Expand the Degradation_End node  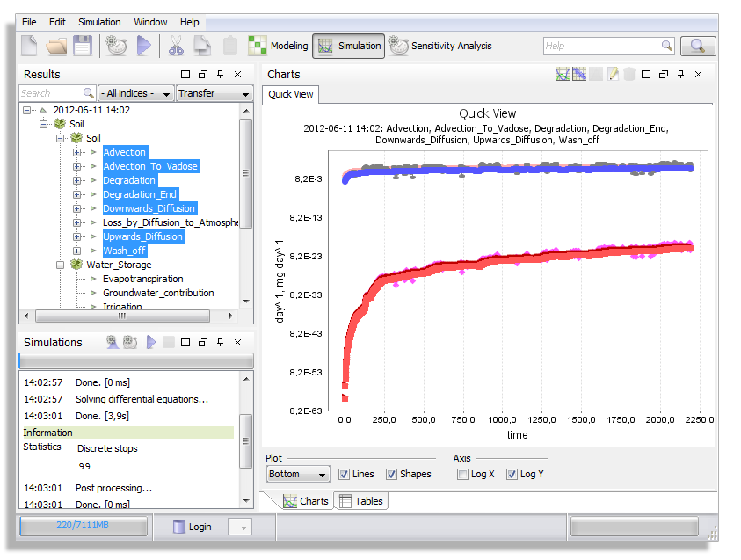[x=76, y=194]
